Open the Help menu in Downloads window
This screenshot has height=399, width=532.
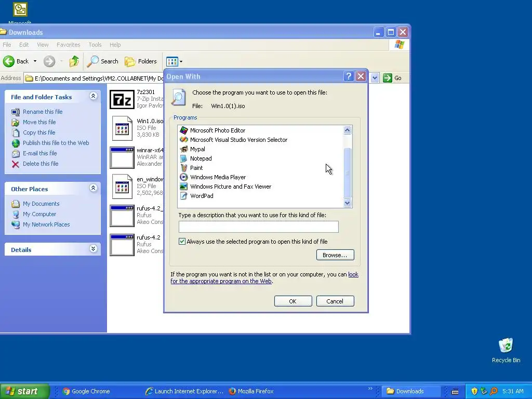click(115, 45)
